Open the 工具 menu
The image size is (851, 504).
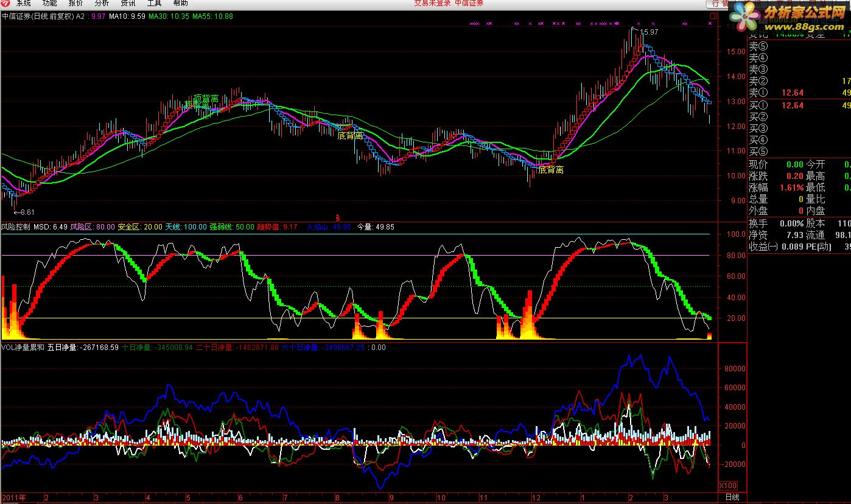(x=154, y=4)
